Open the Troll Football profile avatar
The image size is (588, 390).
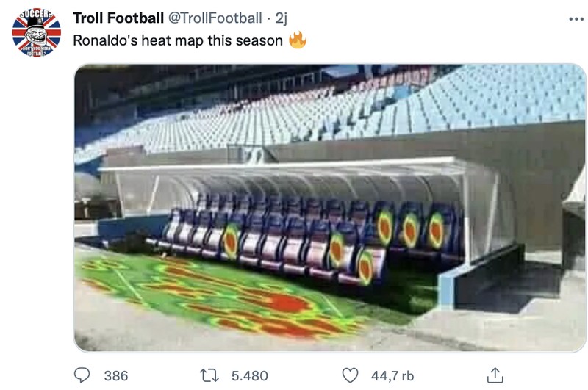(37, 33)
